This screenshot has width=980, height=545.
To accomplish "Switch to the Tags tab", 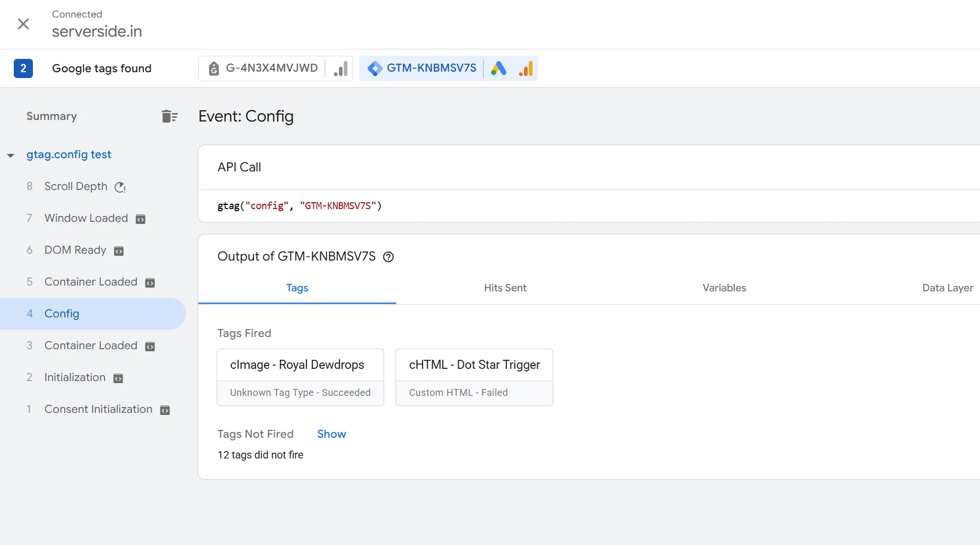I will coord(297,288).
